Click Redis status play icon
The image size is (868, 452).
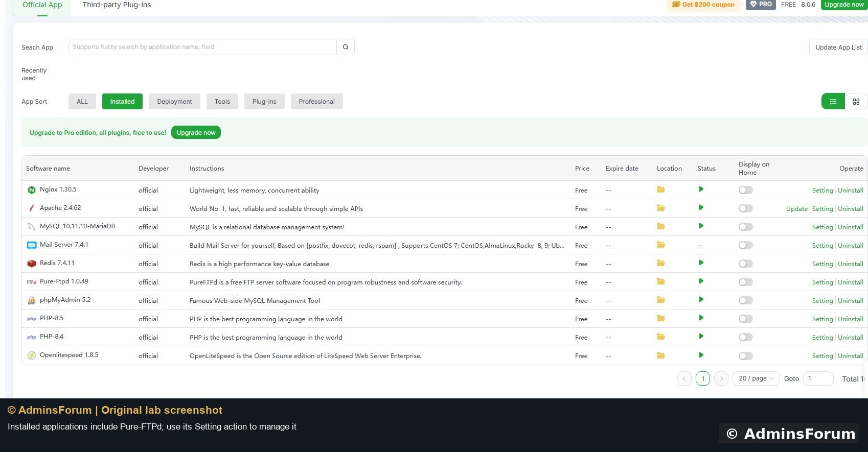(x=701, y=263)
